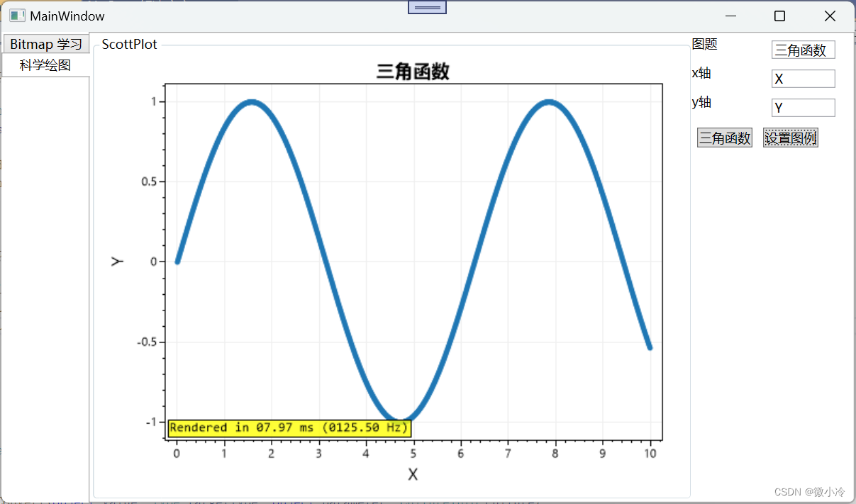Click the X axis label below the plot

click(x=413, y=474)
